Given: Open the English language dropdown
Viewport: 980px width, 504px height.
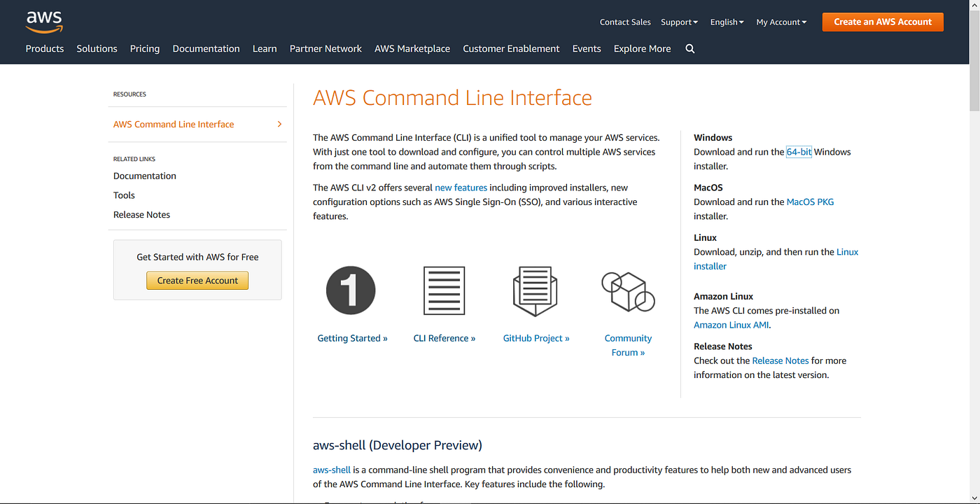Looking at the screenshot, I should click(727, 22).
